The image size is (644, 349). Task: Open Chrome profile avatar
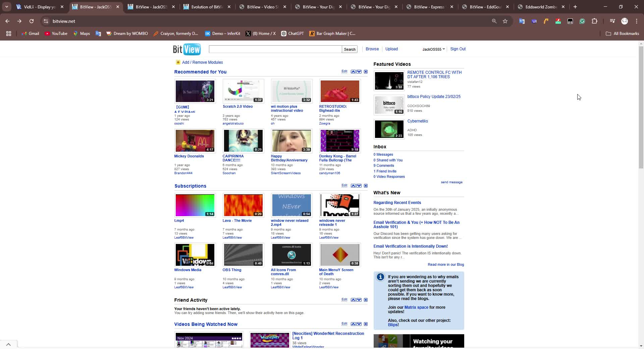click(x=625, y=21)
